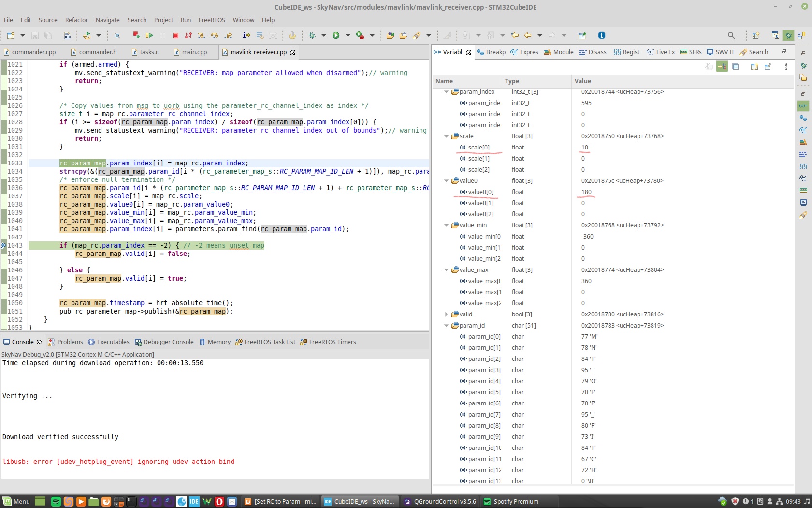Collapse All entries in the Variables panel

coord(736,66)
